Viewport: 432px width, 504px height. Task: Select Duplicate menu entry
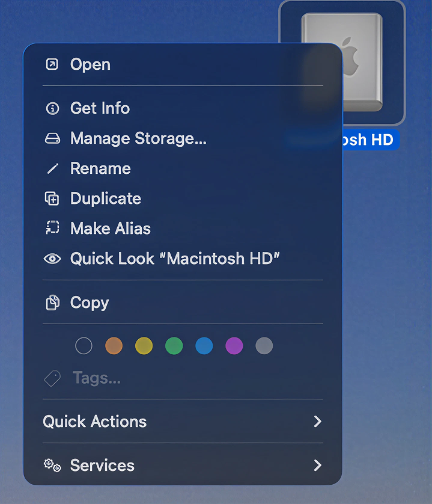point(183,198)
